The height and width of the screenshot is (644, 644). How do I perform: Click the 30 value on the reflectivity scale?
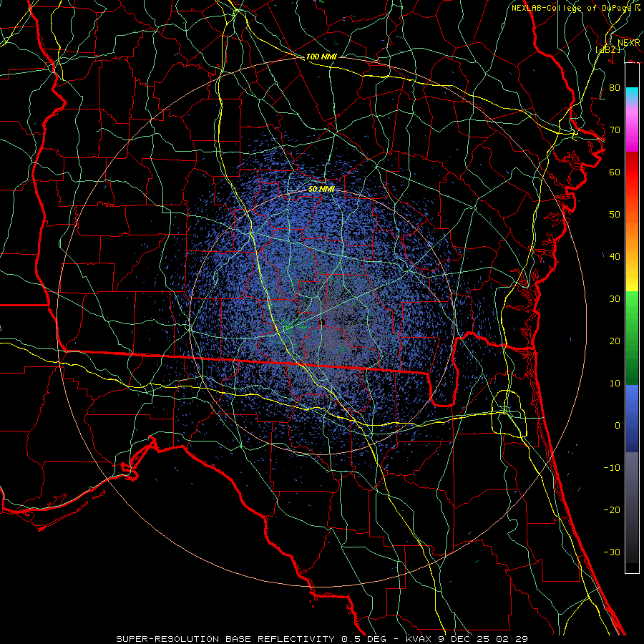click(615, 298)
